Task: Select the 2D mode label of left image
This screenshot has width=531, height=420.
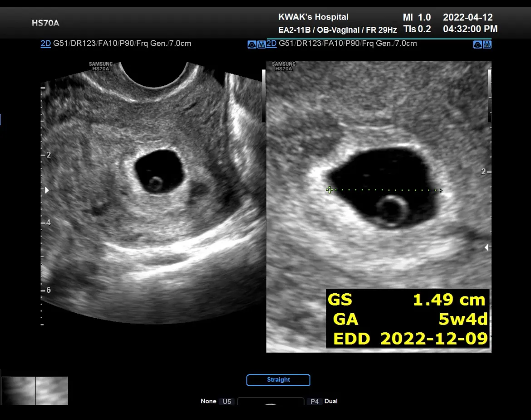Action: (x=46, y=43)
